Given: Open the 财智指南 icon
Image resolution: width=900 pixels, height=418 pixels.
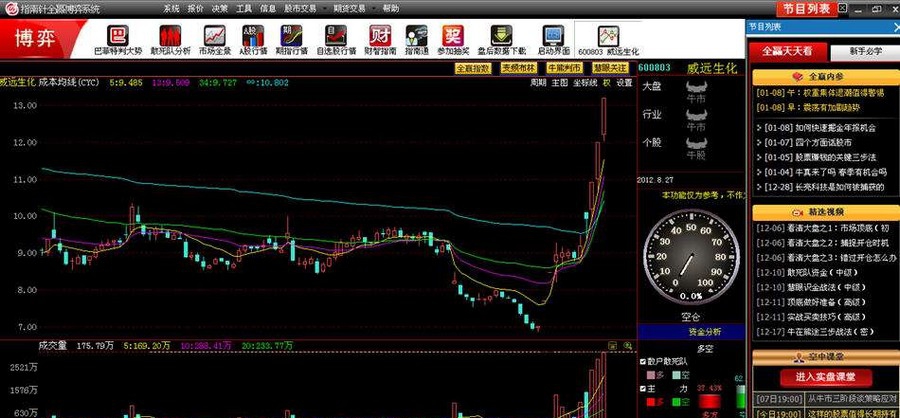Looking at the screenshot, I should [380, 36].
